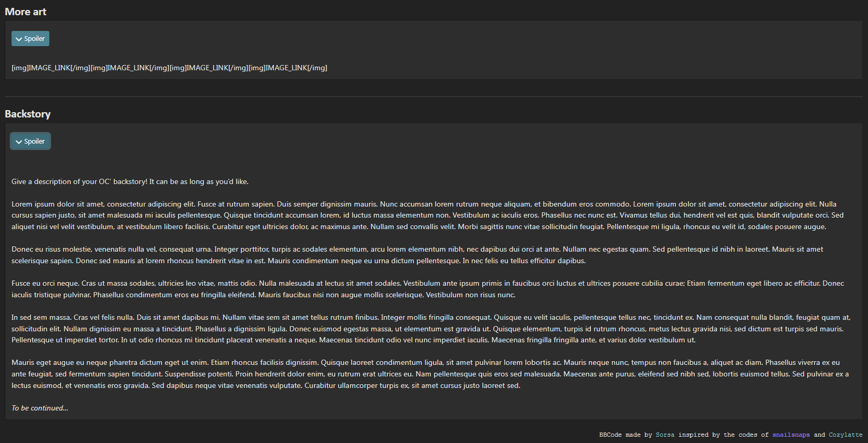Visit the snailsnaps profile link
Viewport: 868px width, 443px height.
[x=791, y=435]
